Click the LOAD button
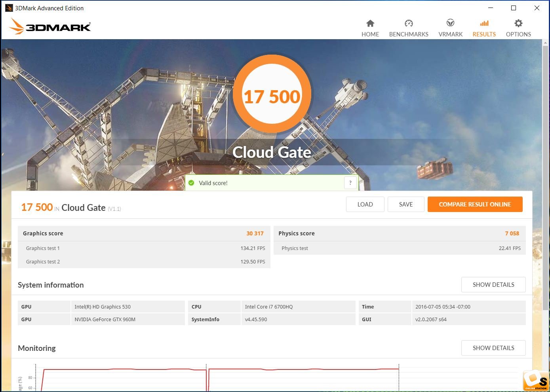This screenshot has width=550, height=392. coord(365,205)
